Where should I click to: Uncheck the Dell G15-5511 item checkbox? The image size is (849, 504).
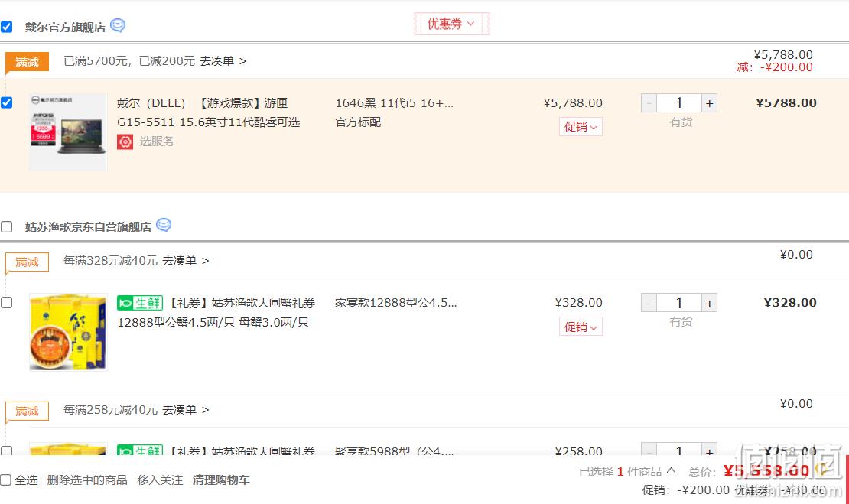(x=6, y=102)
